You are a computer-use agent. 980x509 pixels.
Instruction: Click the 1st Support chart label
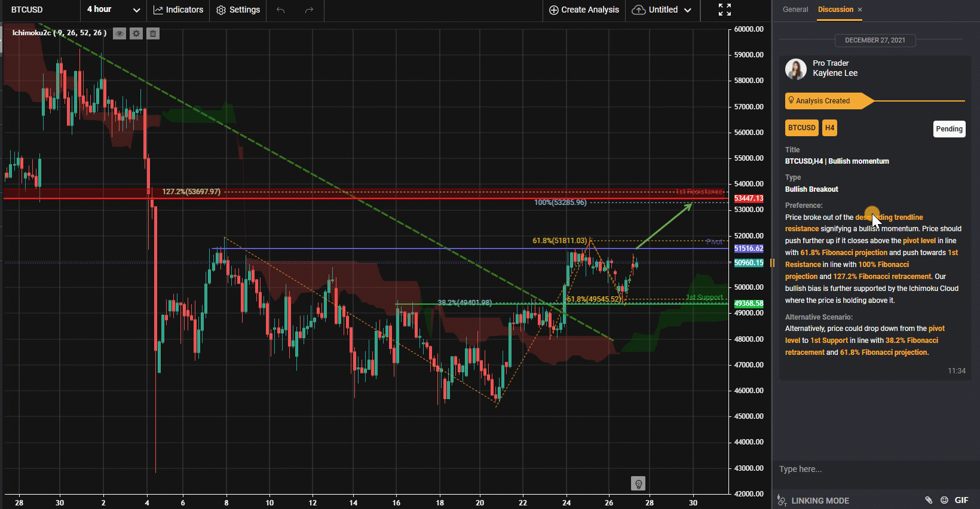point(705,298)
